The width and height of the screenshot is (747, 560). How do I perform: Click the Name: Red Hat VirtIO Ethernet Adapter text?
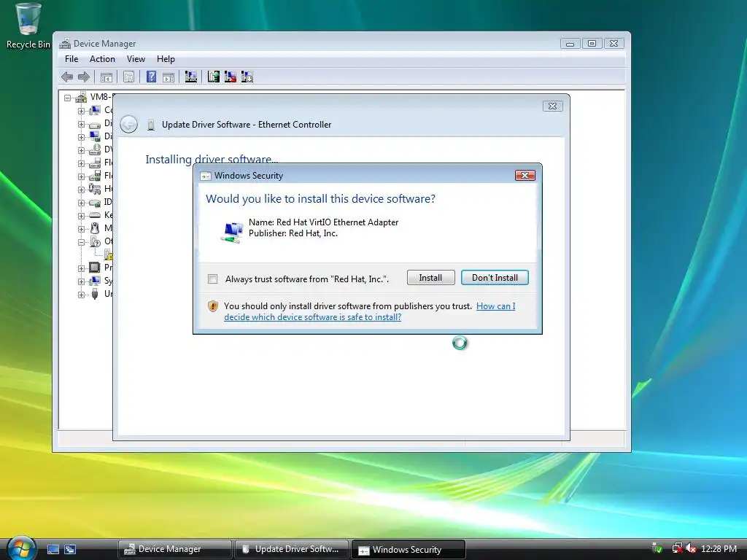point(323,222)
